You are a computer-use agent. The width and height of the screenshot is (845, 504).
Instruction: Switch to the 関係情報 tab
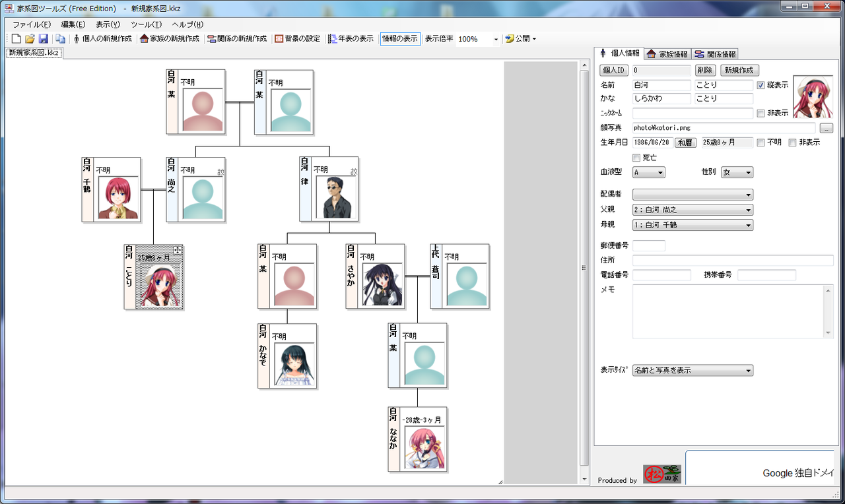[x=715, y=54]
